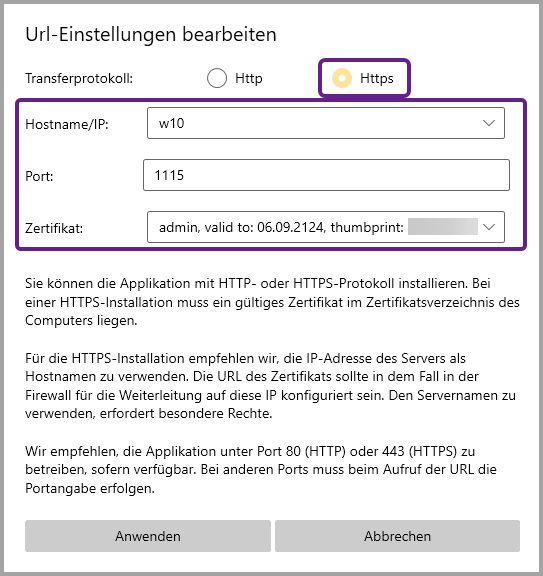Click the w10 hostname value
The height and width of the screenshot is (576, 543).
(x=172, y=123)
